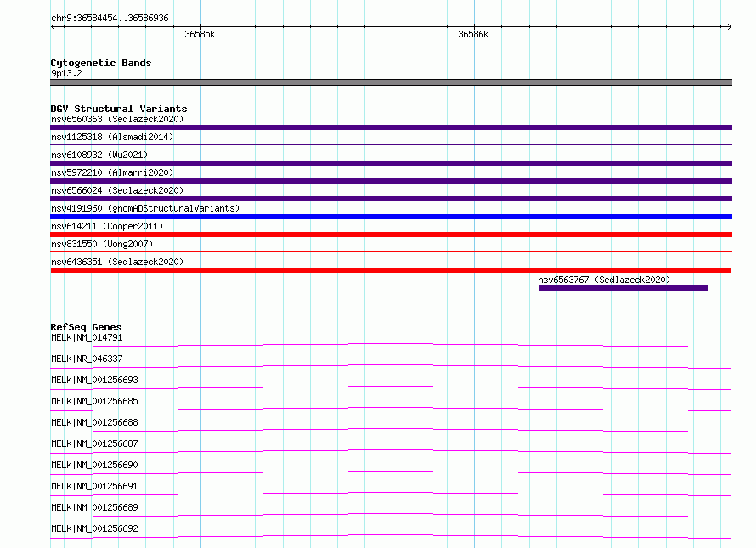Click the thin purple line of nsv1125318
The image size is (756, 548).
391,144
